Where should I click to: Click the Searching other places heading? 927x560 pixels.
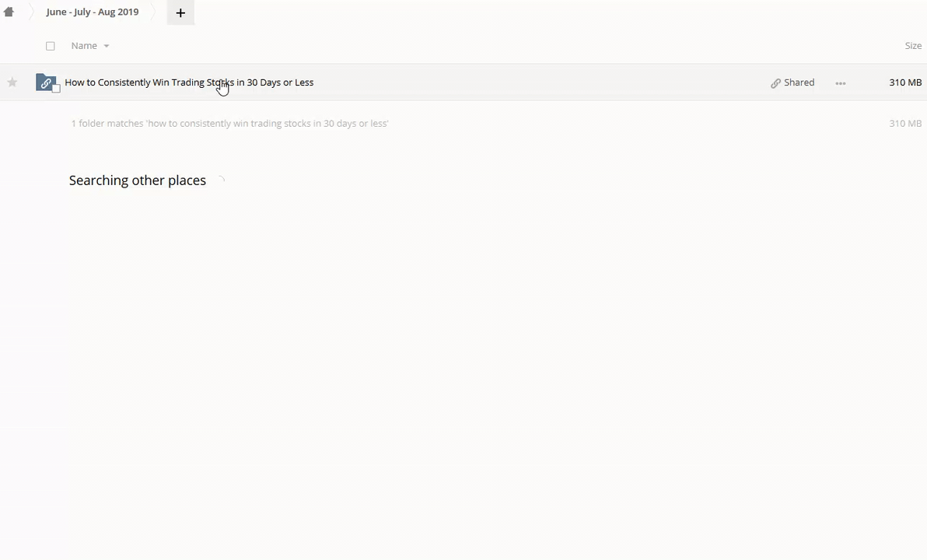(x=138, y=180)
